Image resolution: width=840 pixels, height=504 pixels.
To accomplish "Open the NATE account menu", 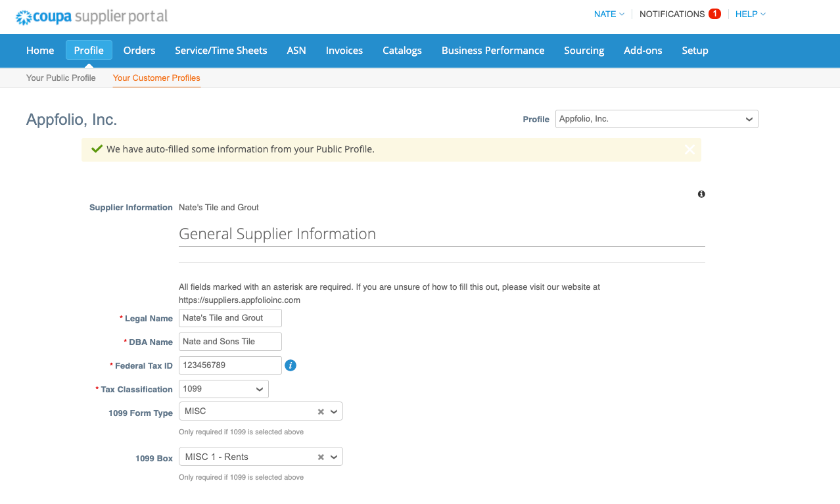I will [607, 14].
